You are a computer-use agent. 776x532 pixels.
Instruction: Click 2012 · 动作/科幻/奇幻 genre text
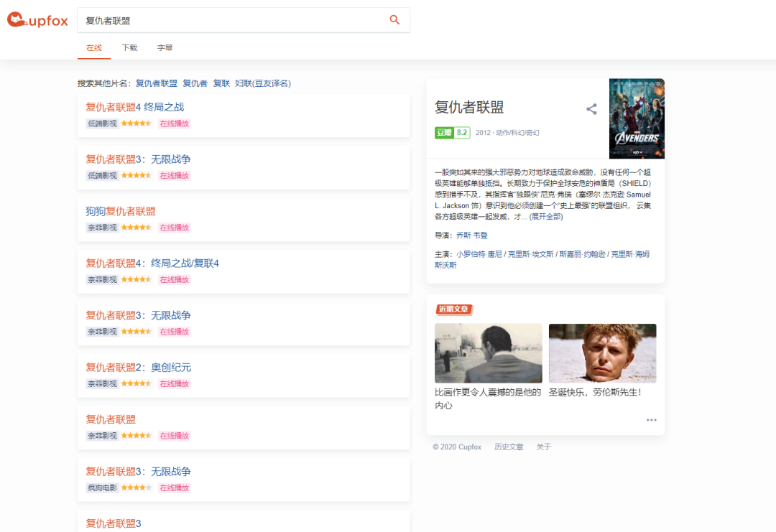(x=507, y=133)
